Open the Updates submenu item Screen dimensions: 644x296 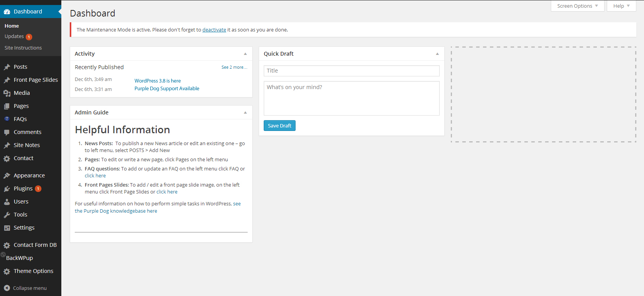tap(14, 36)
